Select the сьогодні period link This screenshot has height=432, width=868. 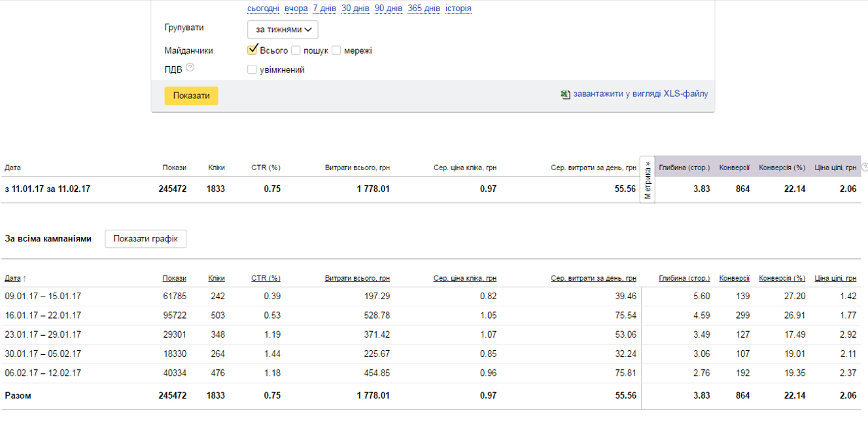pyautogui.click(x=264, y=9)
